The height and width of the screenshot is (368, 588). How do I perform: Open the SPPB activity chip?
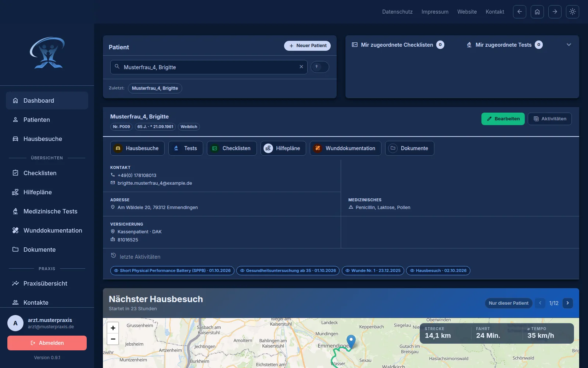[172, 270]
